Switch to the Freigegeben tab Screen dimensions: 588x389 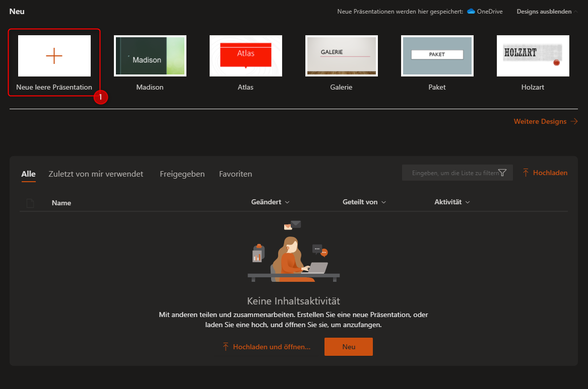(x=182, y=174)
